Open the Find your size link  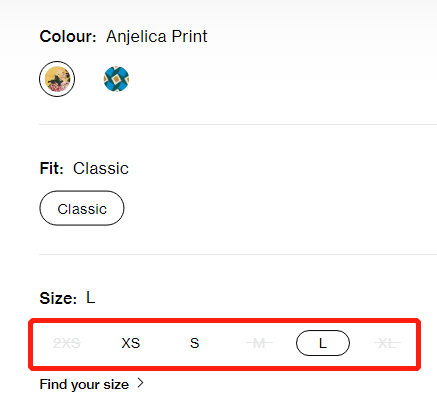(92, 384)
